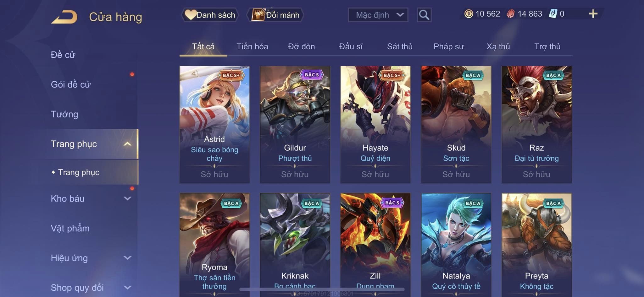Select the Hayate Quỷ diện skin card
The width and height of the screenshot is (644, 297).
pyautogui.click(x=375, y=125)
